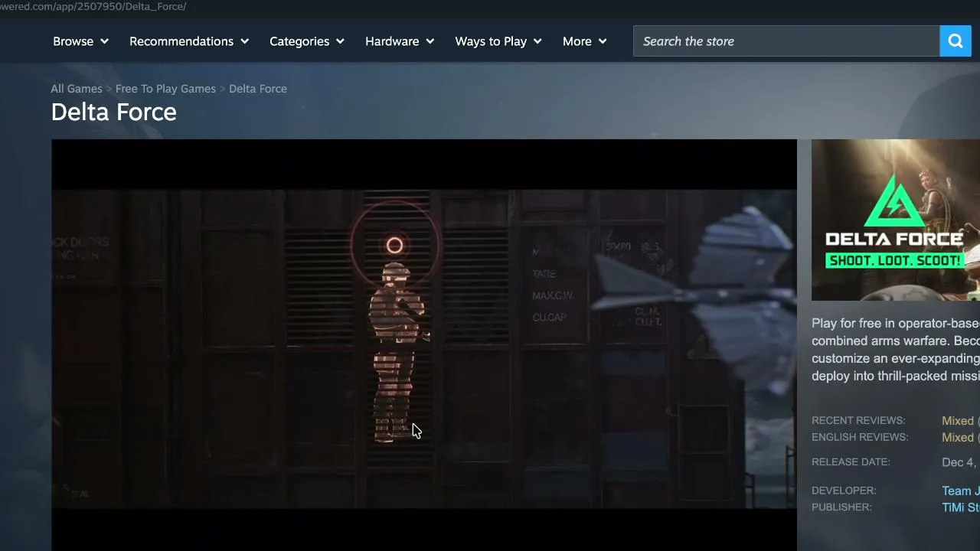Click the Delta Force breadcrumb link
980x551 pixels.
coord(258,89)
